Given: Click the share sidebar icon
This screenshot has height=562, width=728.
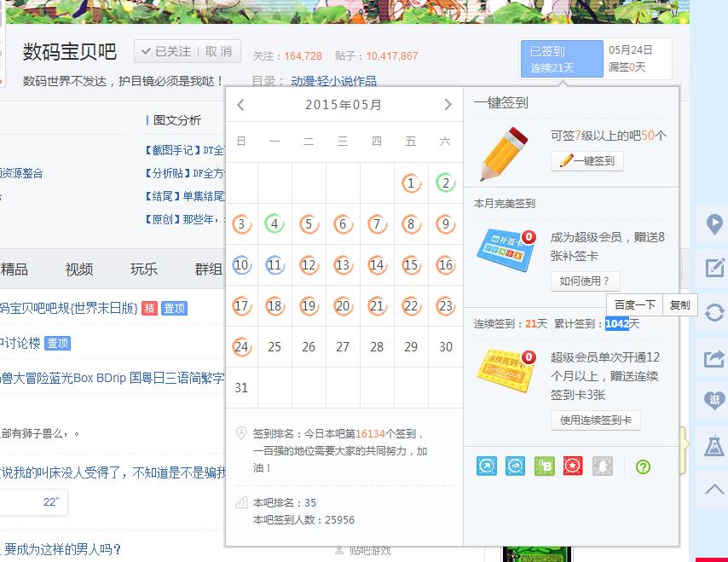Looking at the screenshot, I should click(x=714, y=358).
